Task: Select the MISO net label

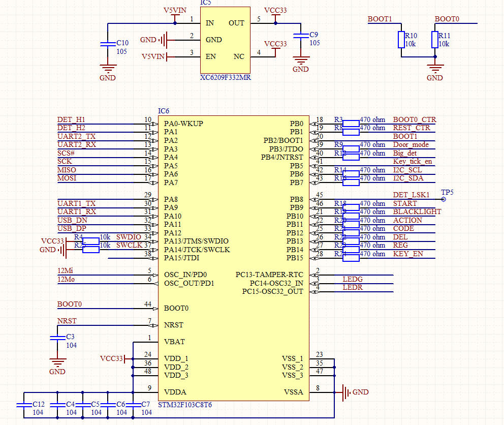Action: 67,170
